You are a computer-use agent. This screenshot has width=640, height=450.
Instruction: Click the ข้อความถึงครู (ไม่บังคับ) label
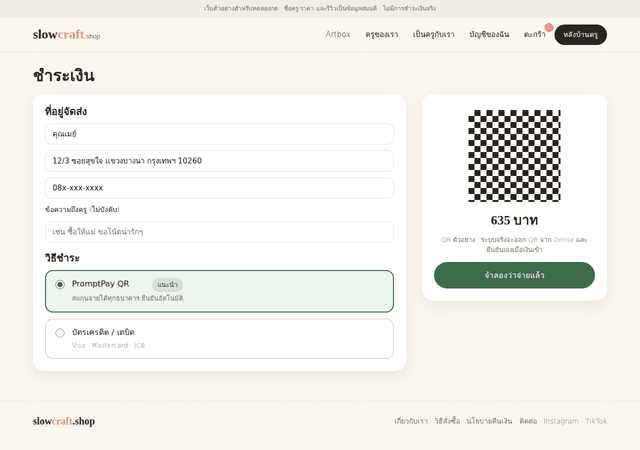(x=82, y=209)
